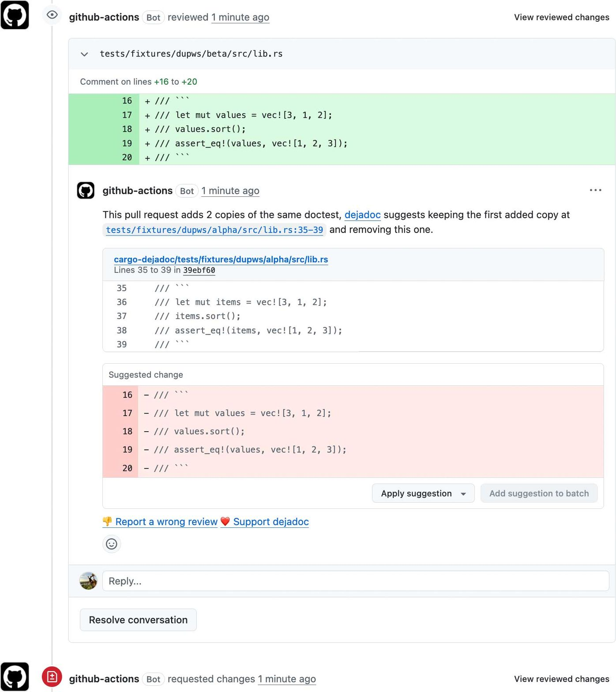Image resolution: width=616 pixels, height=692 pixels.
Task: Select the 'Comment on lines +16 to +20' text
Action: [139, 82]
